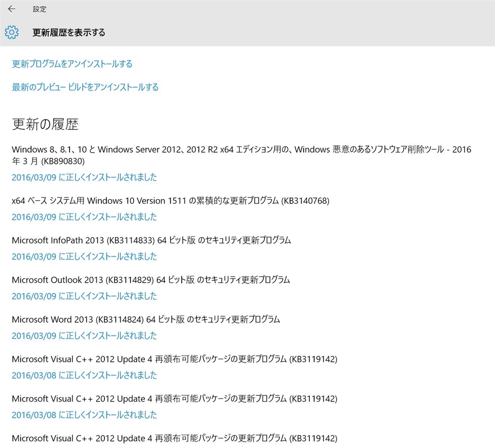495x448 pixels.
Task: Open install status link under Word KB3114824
Action: pos(84,335)
